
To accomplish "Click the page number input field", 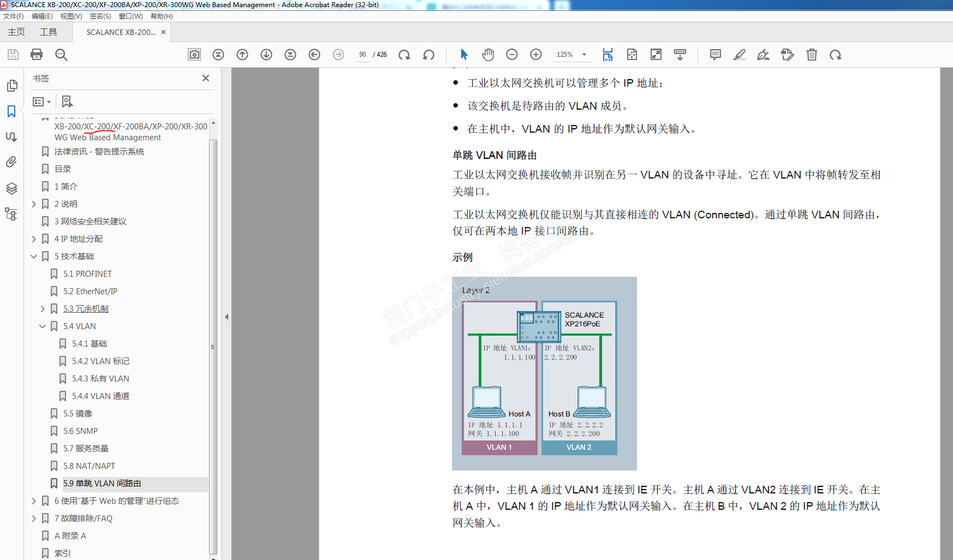I will pos(363,55).
